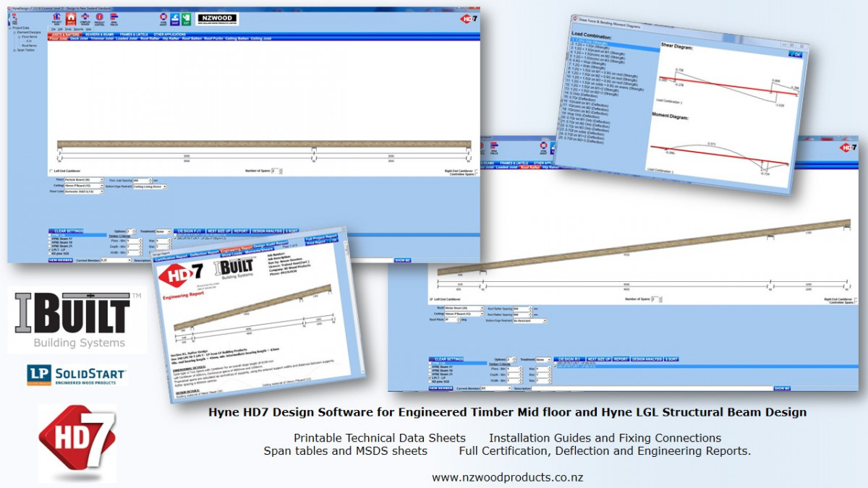Viewport: 868px width, 488px height.
Task: Untick Left End Cantilever in roof rafter window
Action: 431,299
